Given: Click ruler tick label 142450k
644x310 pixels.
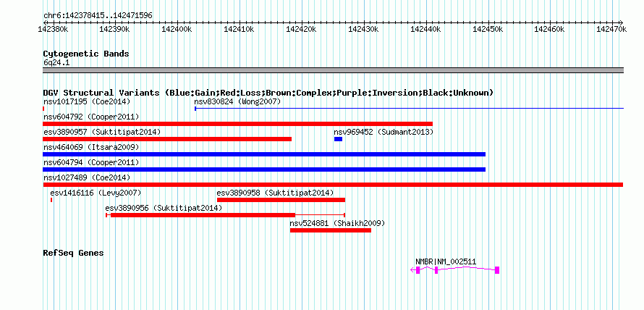Looking at the screenshot, I should [x=488, y=29].
